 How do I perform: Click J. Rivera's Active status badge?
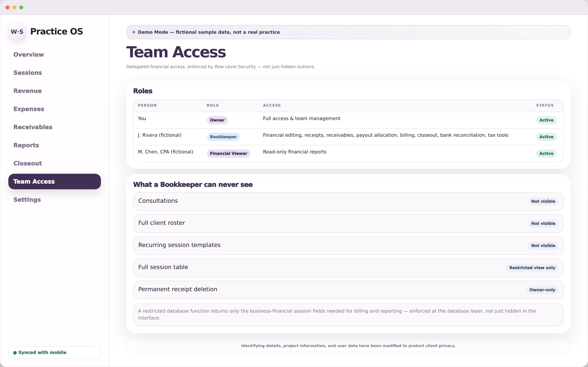coord(546,137)
